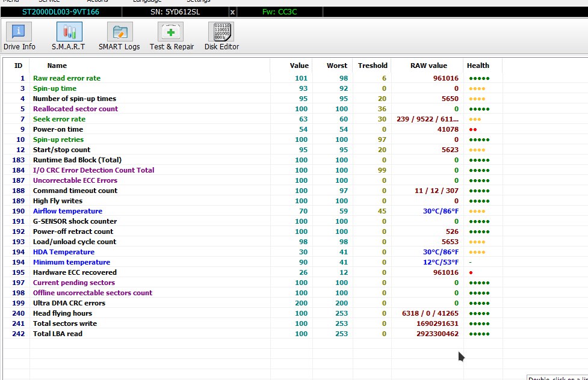
Task: Select the Spin-up retries row
Action: pos(253,139)
